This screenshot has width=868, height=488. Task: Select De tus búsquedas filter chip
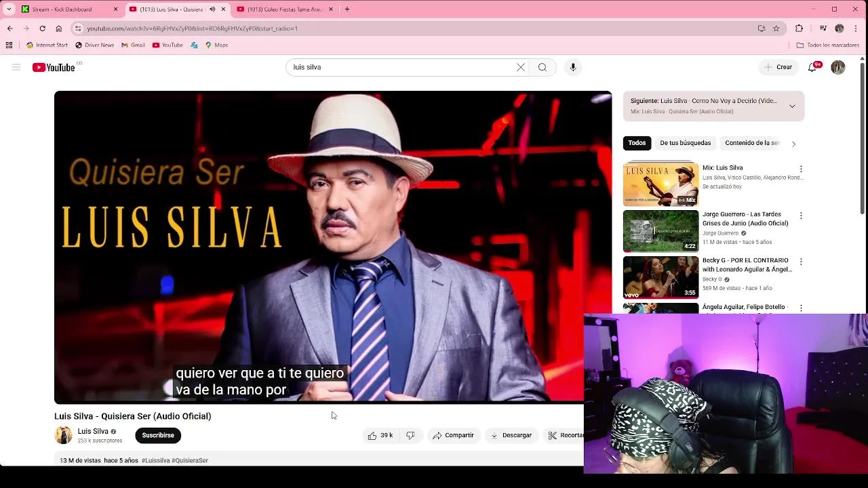coord(686,143)
